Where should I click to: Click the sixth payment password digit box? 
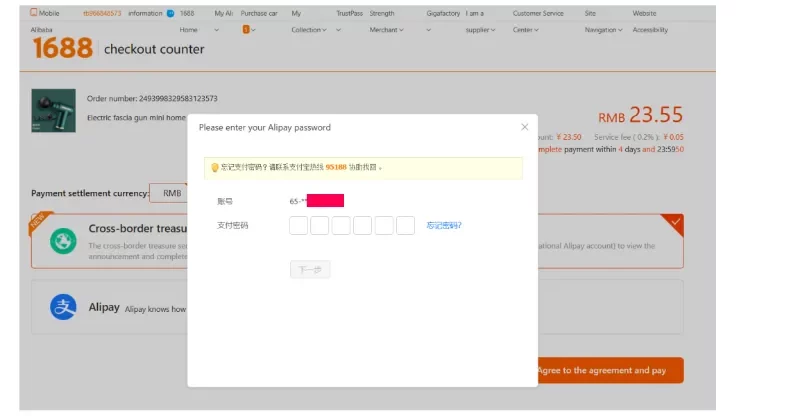click(406, 226)
